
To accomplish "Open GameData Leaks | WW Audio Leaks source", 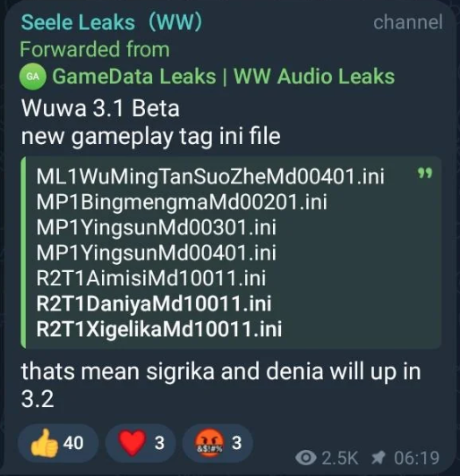I will (x=224, y=76).
